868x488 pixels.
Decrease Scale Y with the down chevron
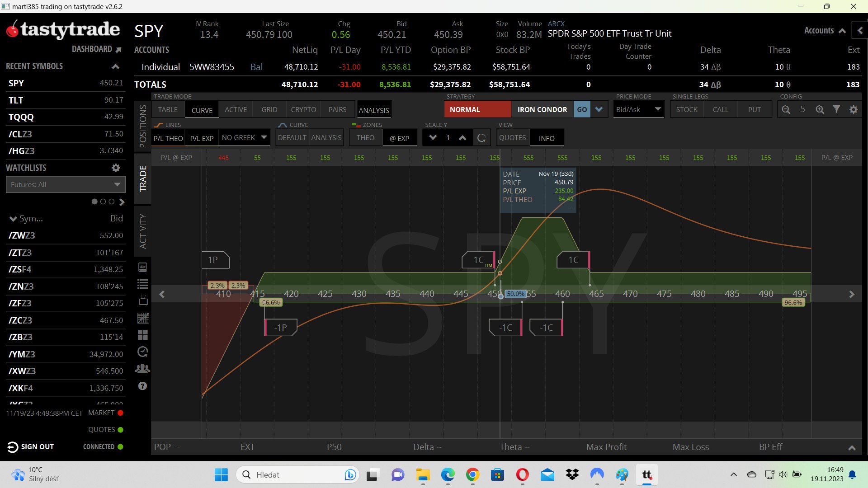pos(433,138)
